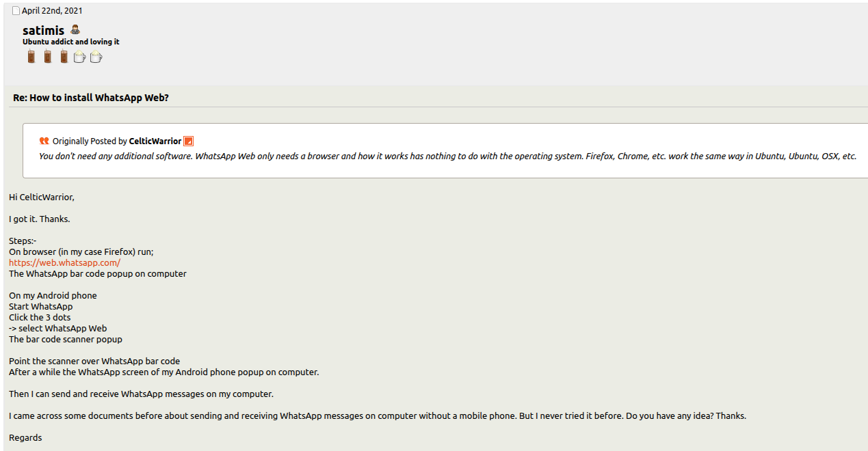Click the 'I got it. Thanks.' line
This screenshot has height=451, width=868.
pos(40,219)
